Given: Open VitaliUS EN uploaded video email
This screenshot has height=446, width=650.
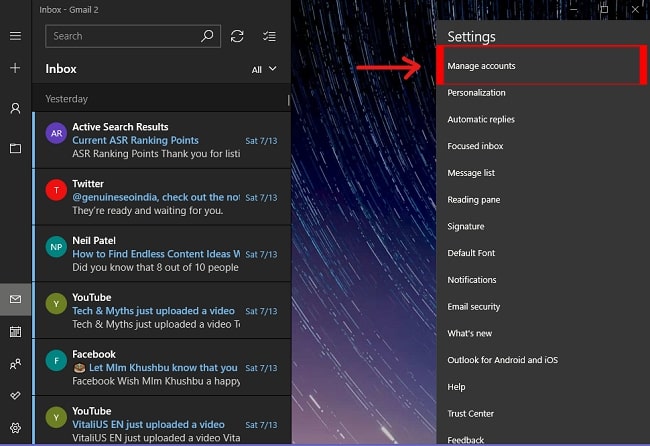Looking at the screenshot, I should click(162, 421).
